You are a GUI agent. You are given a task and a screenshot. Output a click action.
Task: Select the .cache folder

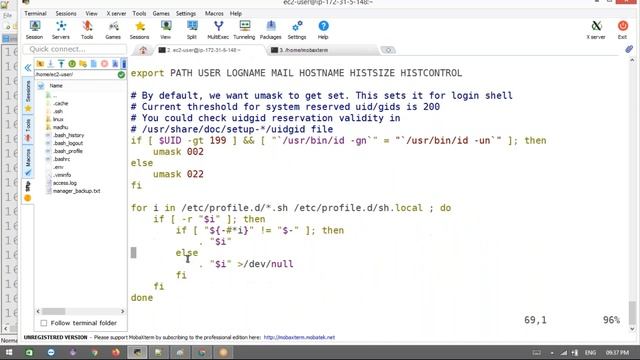pos(60,103)
